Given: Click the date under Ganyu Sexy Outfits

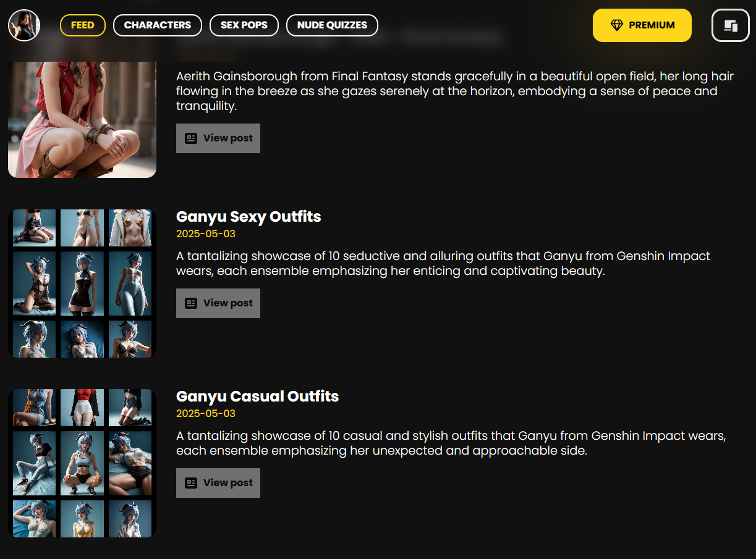Looking at the screenshot, I should point(206,234).
